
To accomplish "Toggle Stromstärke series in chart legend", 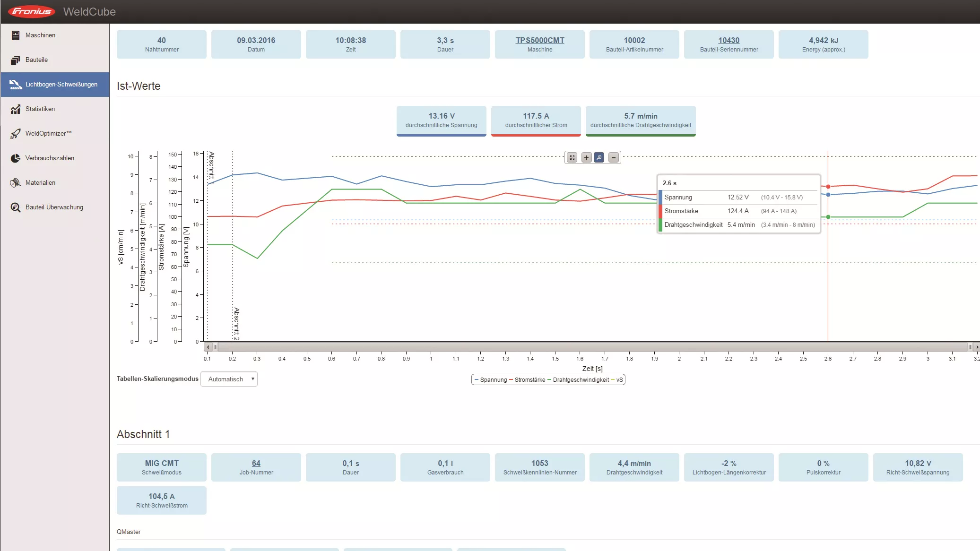I will [x=527, y=380].
